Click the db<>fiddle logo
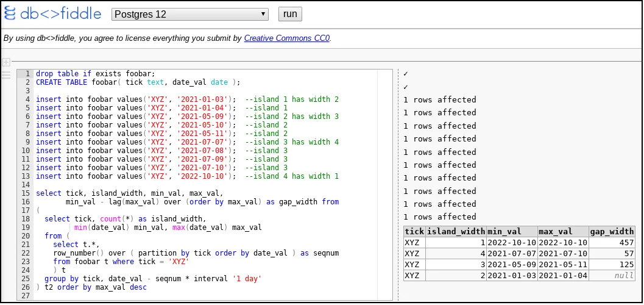 (x=52, y=13)
